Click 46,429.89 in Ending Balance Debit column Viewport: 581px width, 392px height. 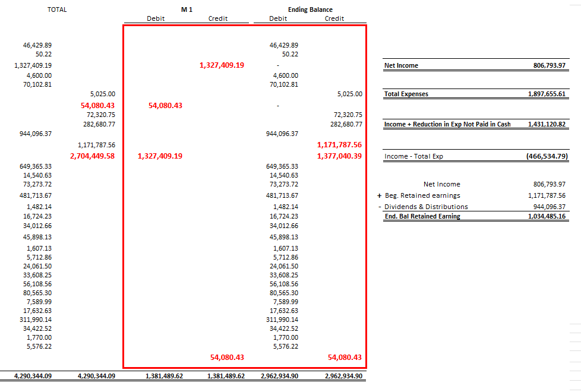coord(284,45)
